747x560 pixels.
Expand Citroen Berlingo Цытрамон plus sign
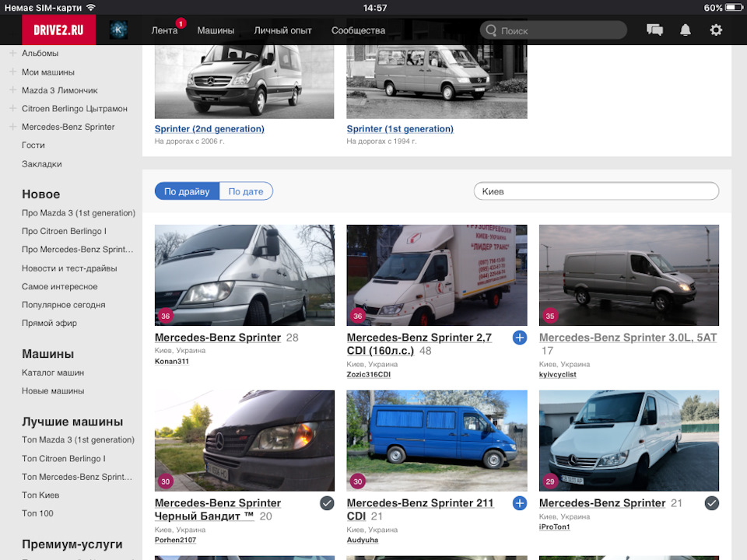[13, 108]
